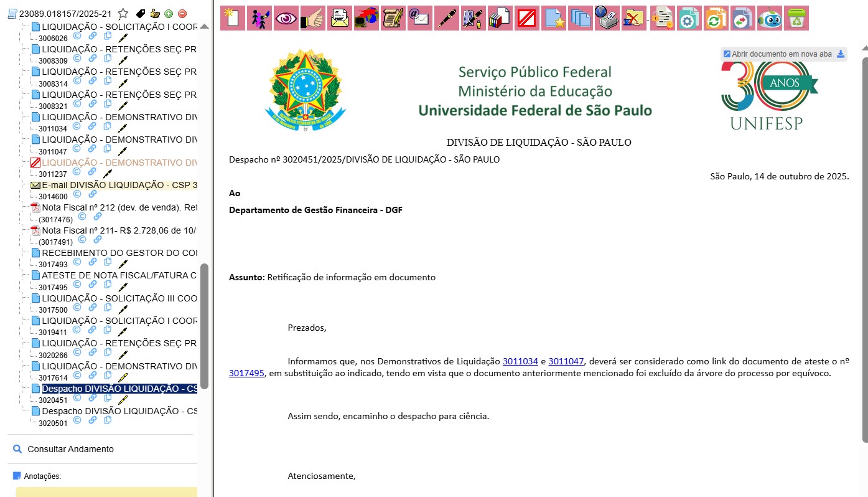Image resolution: width=868 pixels, height=497 pixels.
Task: Click the fountain pen sign document icon
Action: 447,18
